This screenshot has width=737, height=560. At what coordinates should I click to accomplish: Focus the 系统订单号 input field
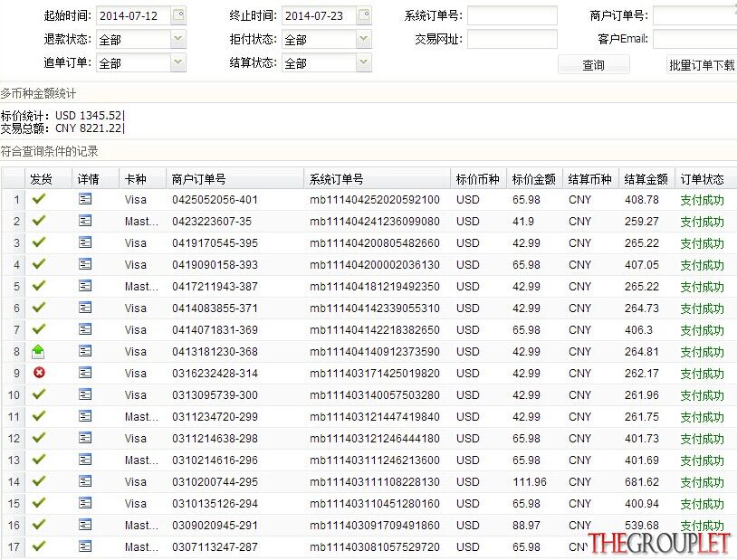coord(512,15)
